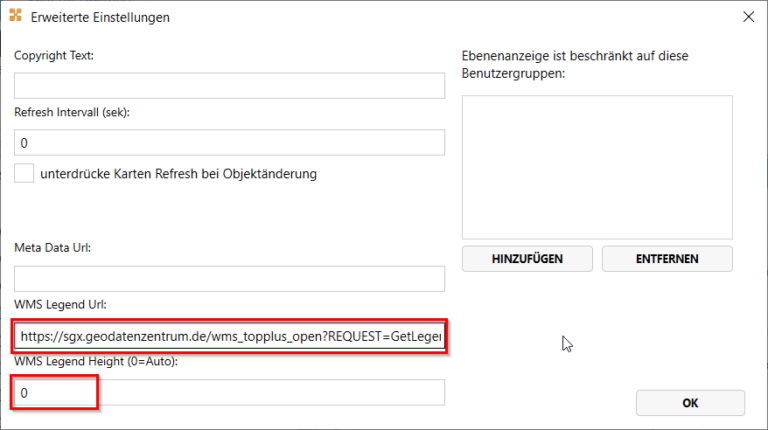Enable the unterdrücke Karten Refresh checkbox

pos(24,173)
